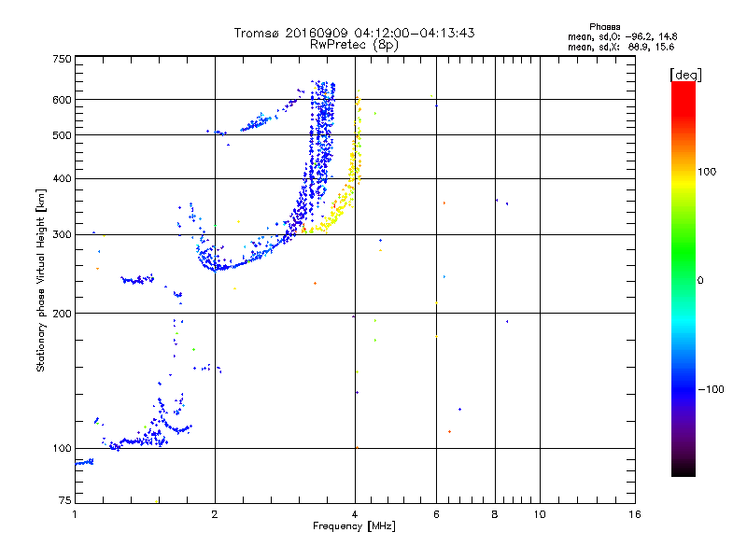
Task: Click the blue E-layer trace near 100 km
Action: (138, 441)
